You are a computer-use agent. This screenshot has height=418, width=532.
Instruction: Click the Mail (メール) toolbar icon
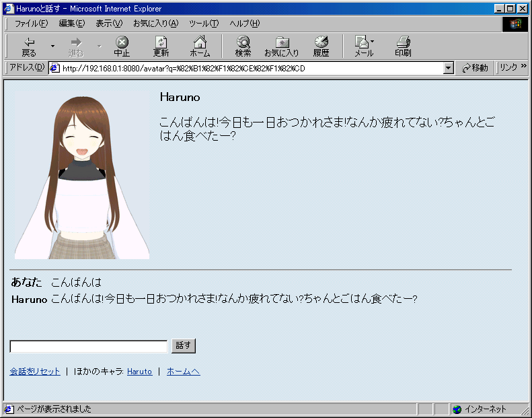pos(364,46)
